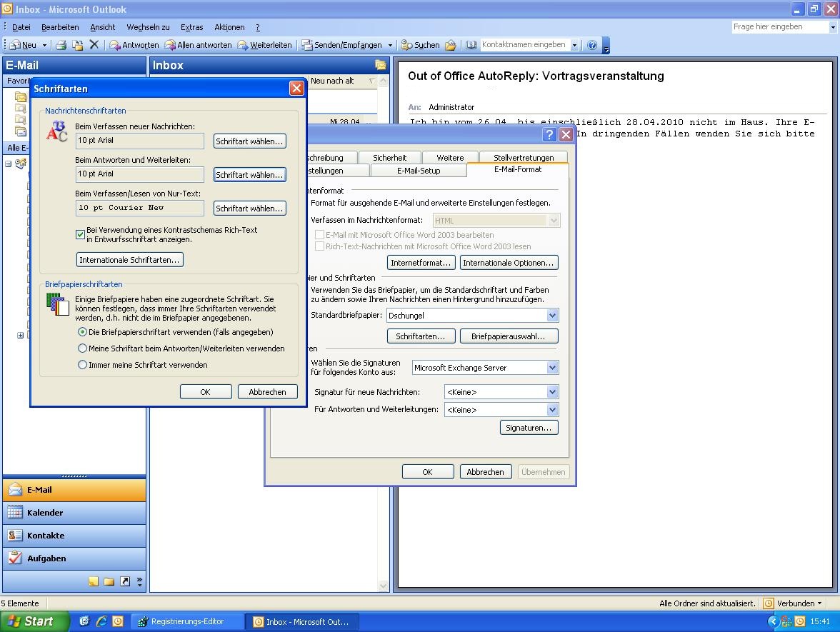
Task: Open the Bearbeiten menu
Action: coord(60,27)
